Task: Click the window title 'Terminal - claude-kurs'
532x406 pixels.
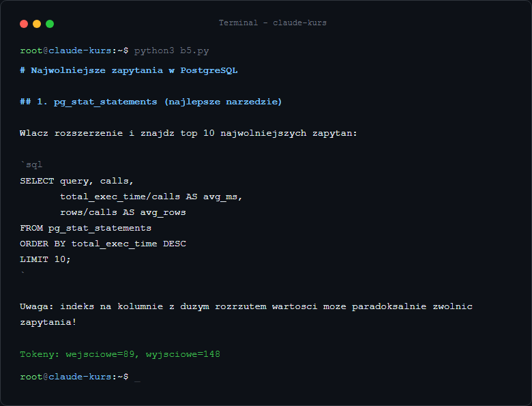Action: (272, 23)
